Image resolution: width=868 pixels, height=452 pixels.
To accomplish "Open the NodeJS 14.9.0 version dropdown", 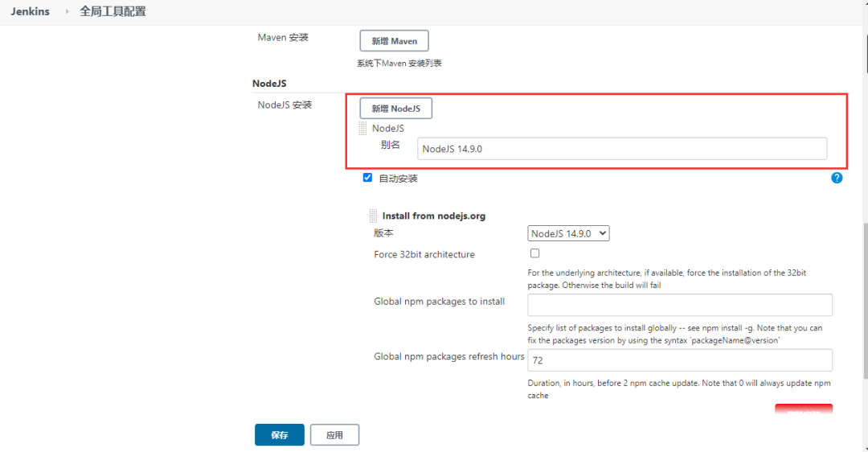I will (x=568, y=233).
